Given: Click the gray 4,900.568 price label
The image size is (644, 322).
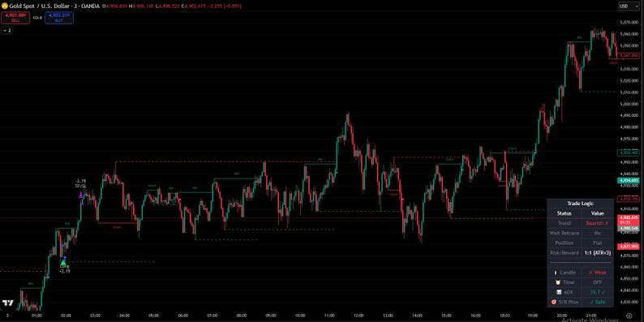Looking at the screenshot, I should click(628, 228).
